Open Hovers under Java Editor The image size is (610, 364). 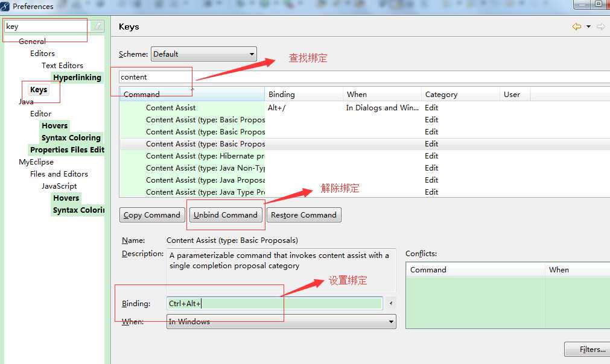(54, 125)
